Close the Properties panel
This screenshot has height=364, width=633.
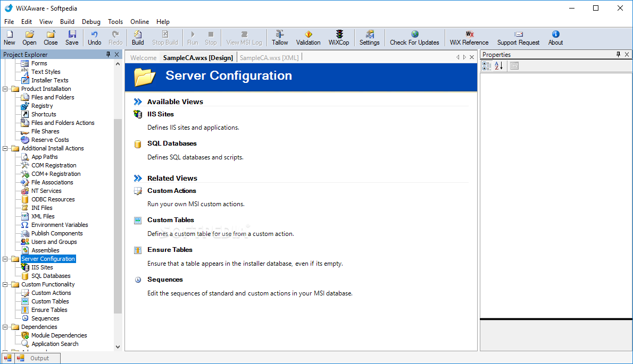[627, 54]
